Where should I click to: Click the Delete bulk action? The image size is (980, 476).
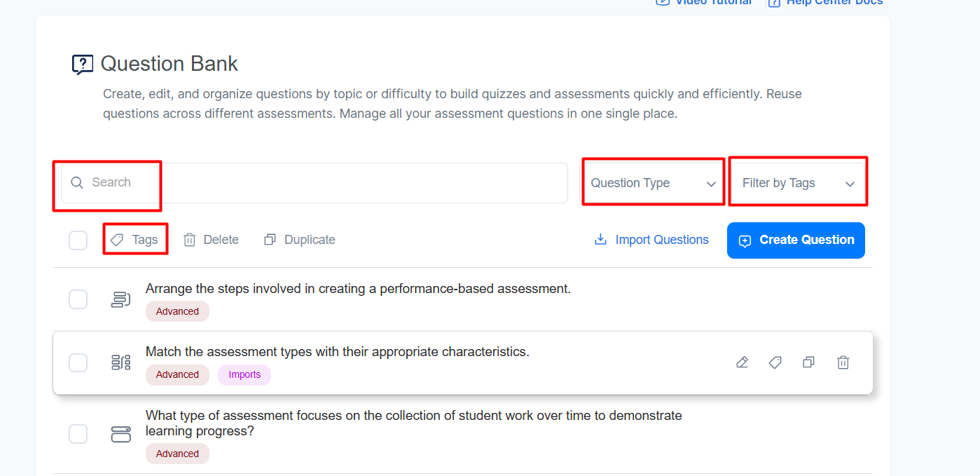[x=211, y=240]
